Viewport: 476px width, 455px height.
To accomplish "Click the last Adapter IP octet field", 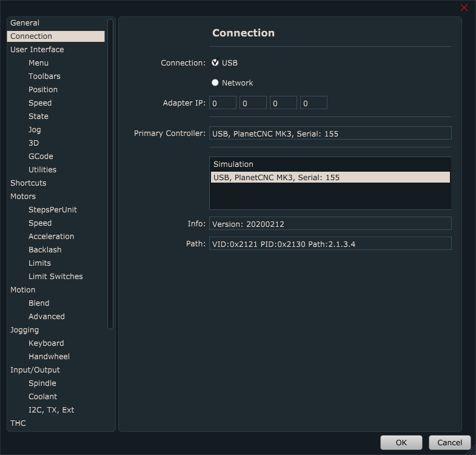I will (x=313, y=103).
